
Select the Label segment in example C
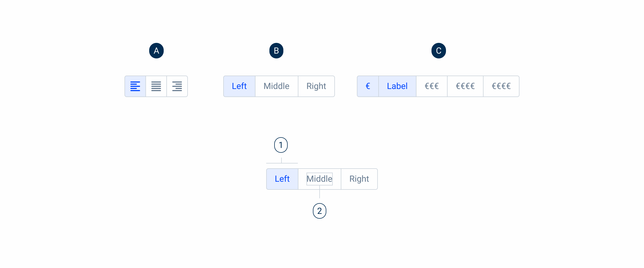click(x=397, y=86)
